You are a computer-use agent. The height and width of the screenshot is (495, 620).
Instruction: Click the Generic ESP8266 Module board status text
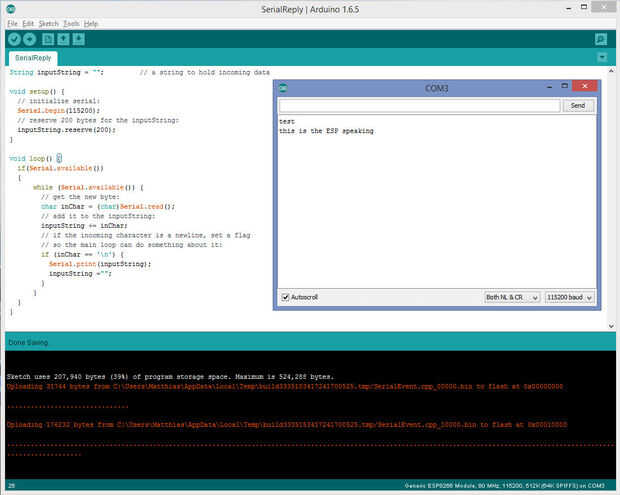coord(505,486)
